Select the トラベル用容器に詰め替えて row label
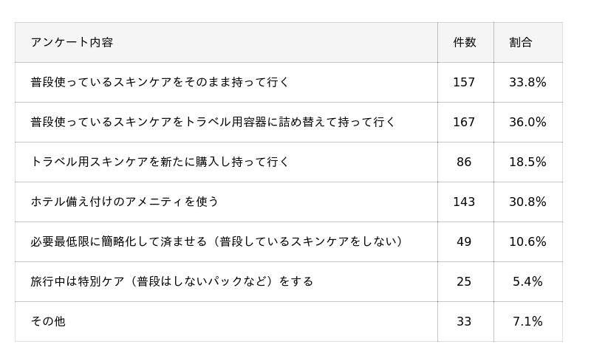 [213, 123]
